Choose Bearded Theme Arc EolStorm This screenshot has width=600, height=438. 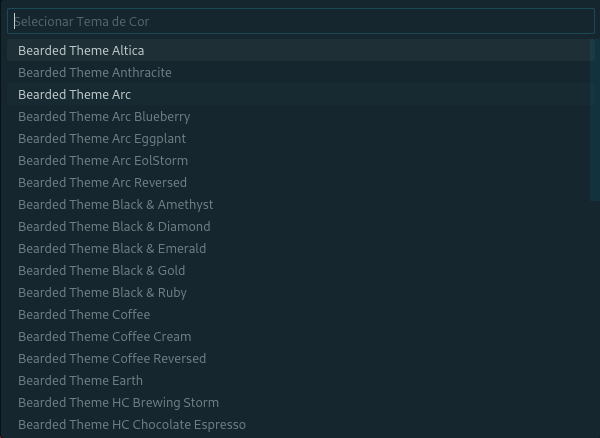coord(103,160)
